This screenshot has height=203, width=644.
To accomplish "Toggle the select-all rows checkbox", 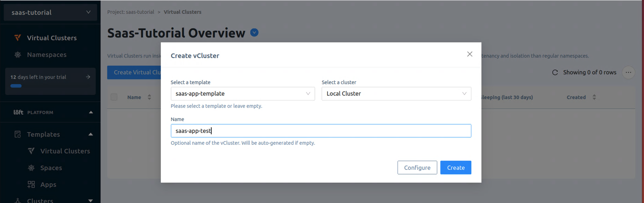I will 114,97.
